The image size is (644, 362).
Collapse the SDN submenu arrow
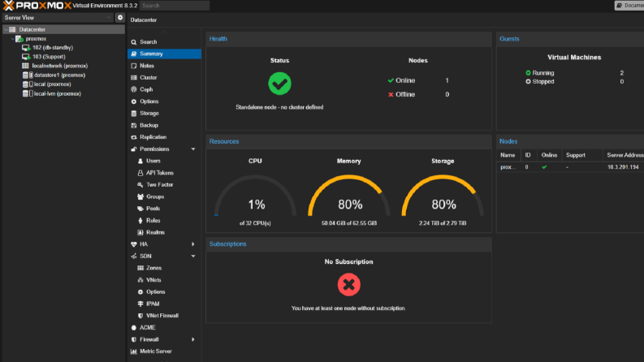(193, 256)
